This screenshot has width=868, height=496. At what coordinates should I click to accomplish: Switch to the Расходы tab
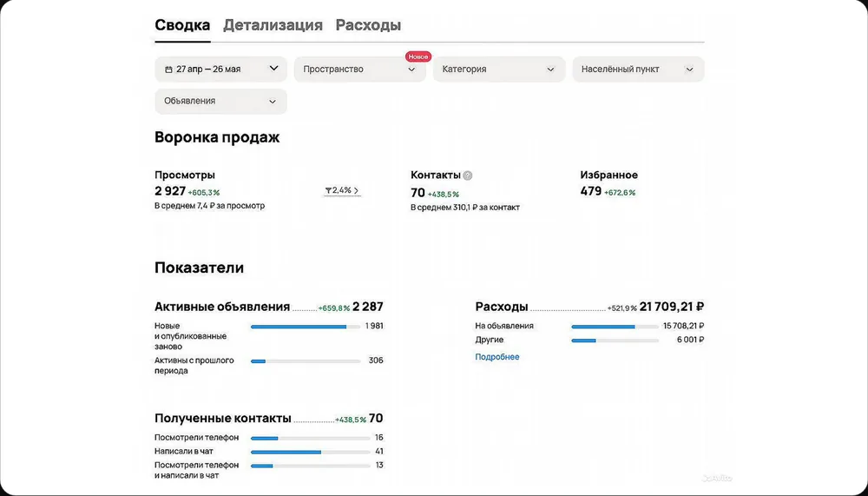(x=368, y=25)
